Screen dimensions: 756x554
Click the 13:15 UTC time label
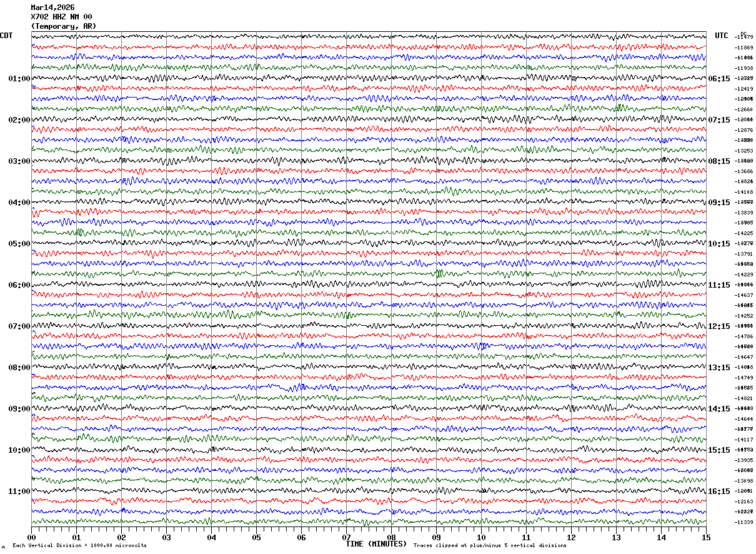[x=719, y=368]
